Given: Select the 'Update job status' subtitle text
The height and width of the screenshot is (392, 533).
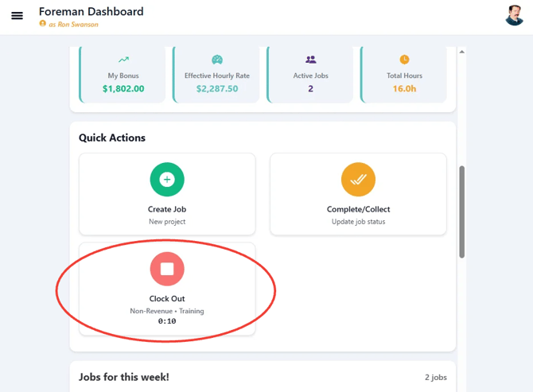Looking at the screenshot, I should pyautogui.click(x=358, y=222).
